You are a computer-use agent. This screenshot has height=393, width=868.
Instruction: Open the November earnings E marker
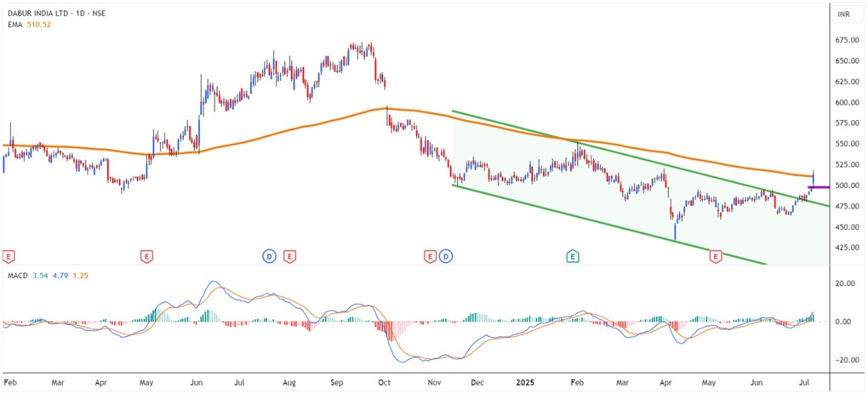[430, 257]
